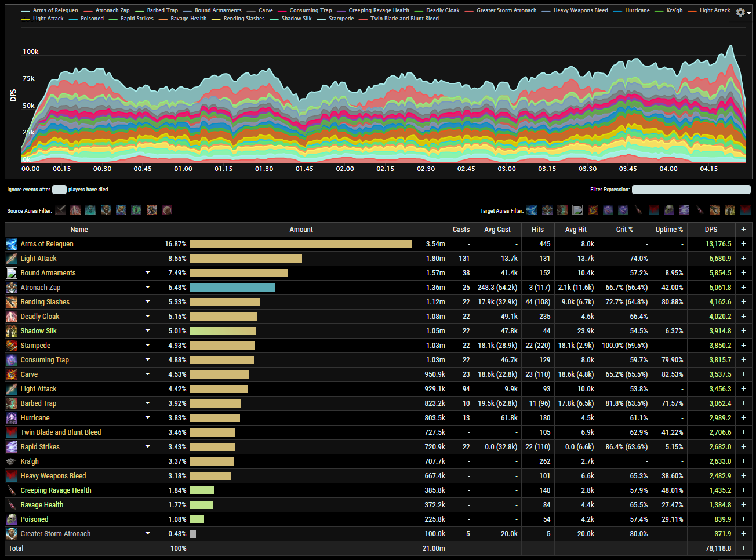Toggle Bound Armaments series in chart legend

(212, 10)
